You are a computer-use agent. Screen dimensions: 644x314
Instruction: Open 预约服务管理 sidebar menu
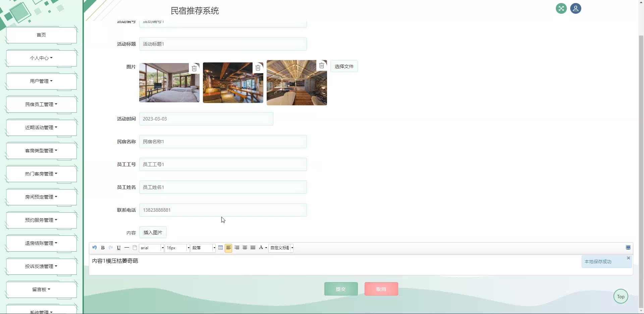[41, 220]
